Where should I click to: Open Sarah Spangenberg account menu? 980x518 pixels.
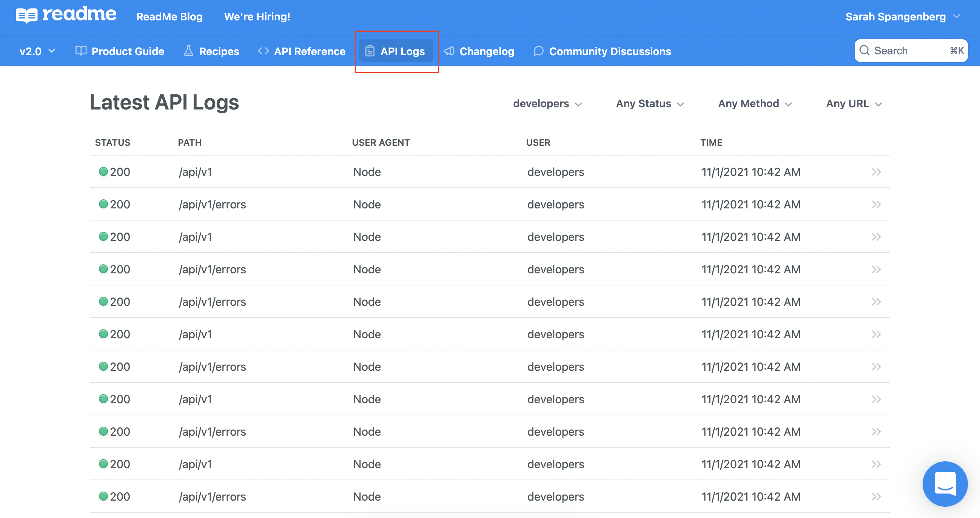902,17
